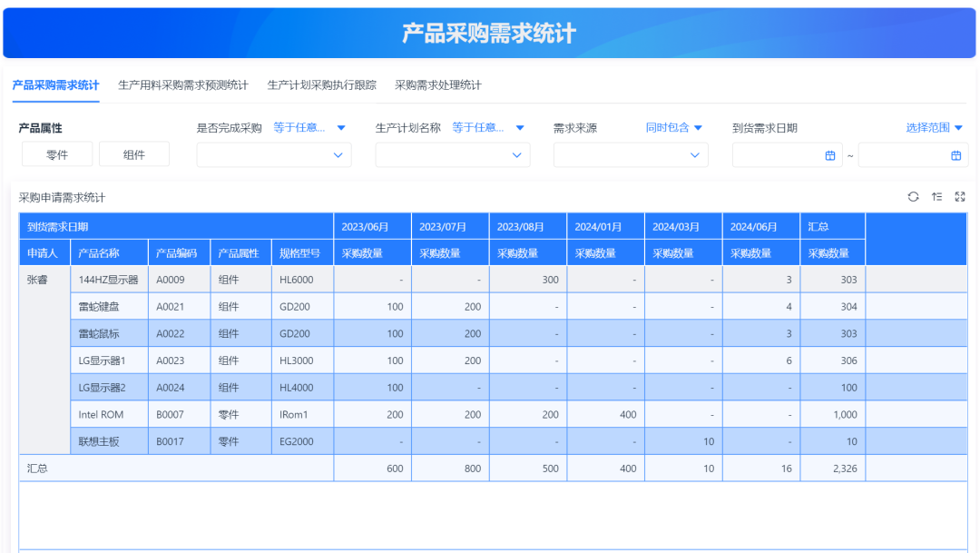Click the sort icon above the table
980x553 pixels.
pos(936,197)
